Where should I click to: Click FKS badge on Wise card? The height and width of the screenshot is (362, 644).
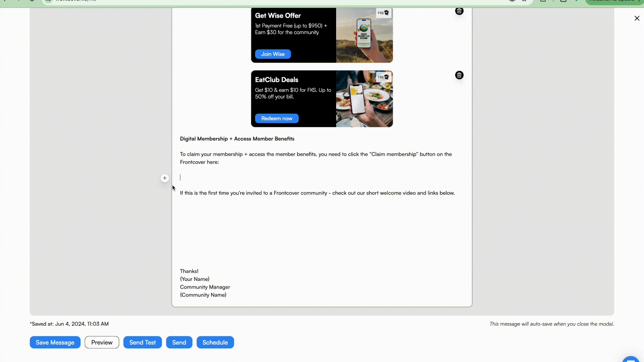383,13
